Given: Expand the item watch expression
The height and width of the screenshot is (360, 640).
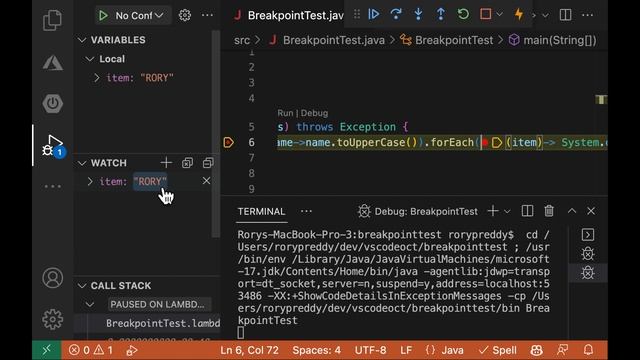Looking at the screenshot, I should point(90,182).
